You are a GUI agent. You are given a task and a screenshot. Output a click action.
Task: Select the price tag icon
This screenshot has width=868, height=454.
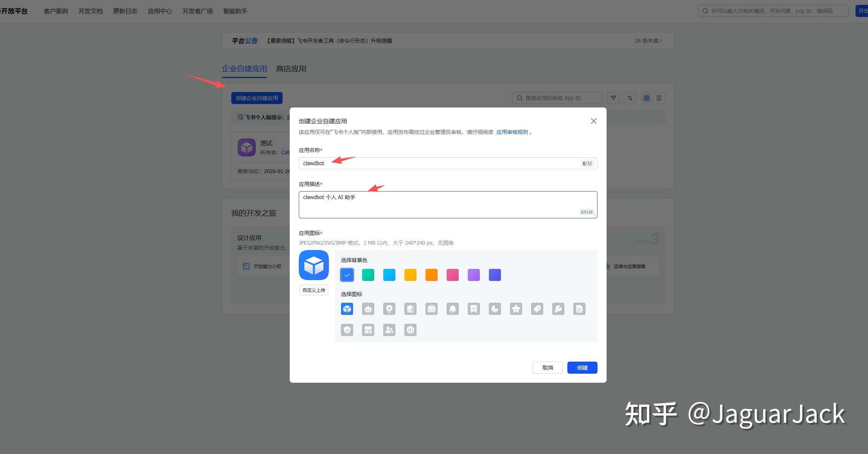tap(537, 309)
